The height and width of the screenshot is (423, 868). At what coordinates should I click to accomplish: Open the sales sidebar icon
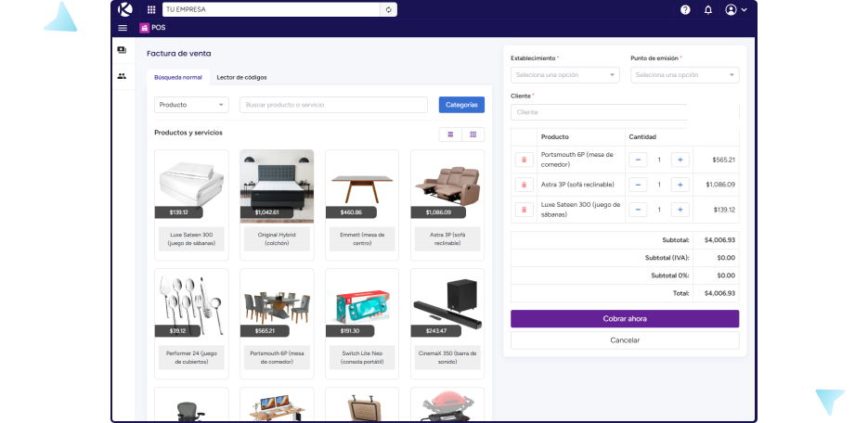[122, 50]
